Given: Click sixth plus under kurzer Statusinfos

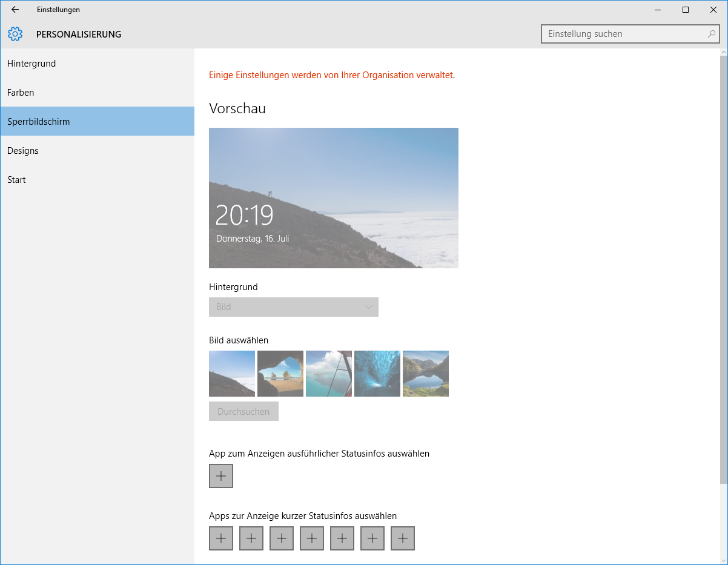Looking at the screenshot, I should (372, 538).
